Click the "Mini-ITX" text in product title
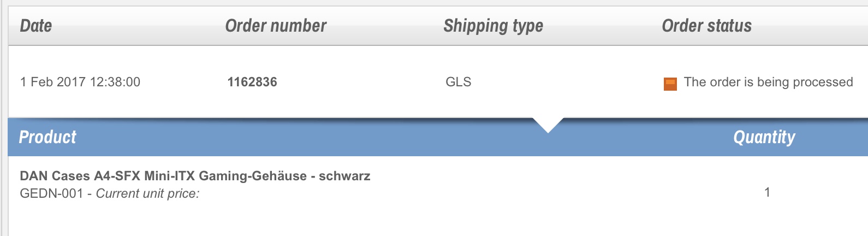 (x=169, y=176)
